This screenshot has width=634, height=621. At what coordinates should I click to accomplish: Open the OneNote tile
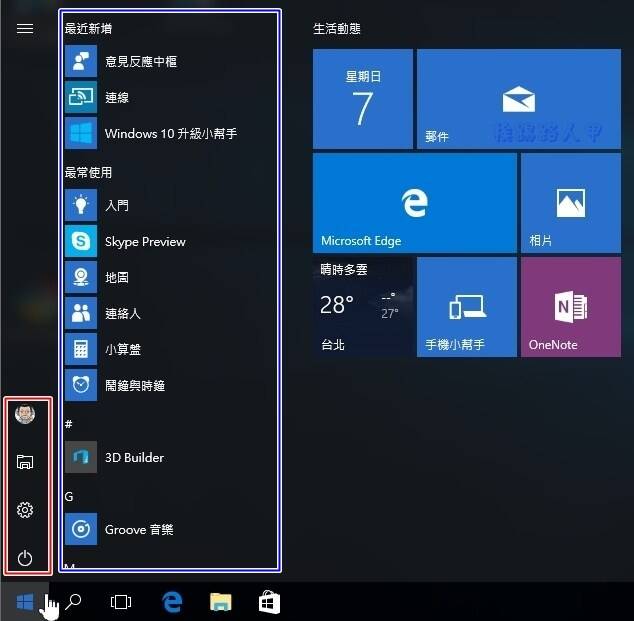pyautogui.click(x=571, y=307)
